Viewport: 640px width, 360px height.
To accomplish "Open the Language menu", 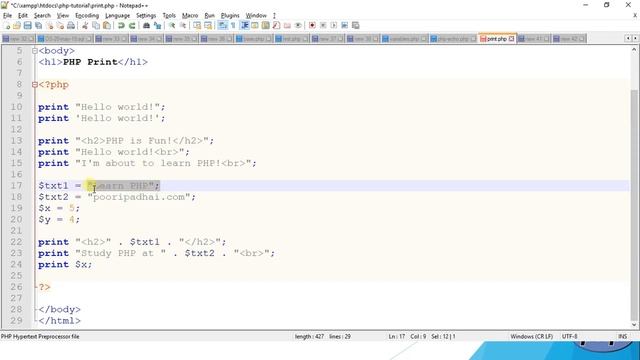I will 118,16.
